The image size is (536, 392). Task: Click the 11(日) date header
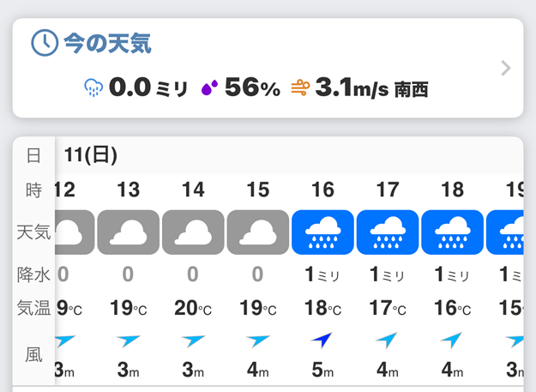(x=91, y=154)
